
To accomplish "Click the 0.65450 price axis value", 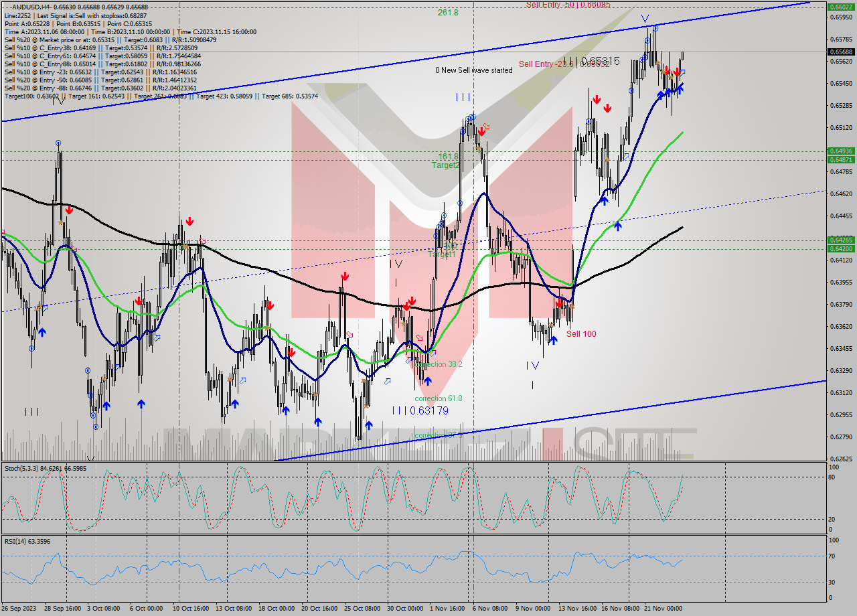I will 841,84.
